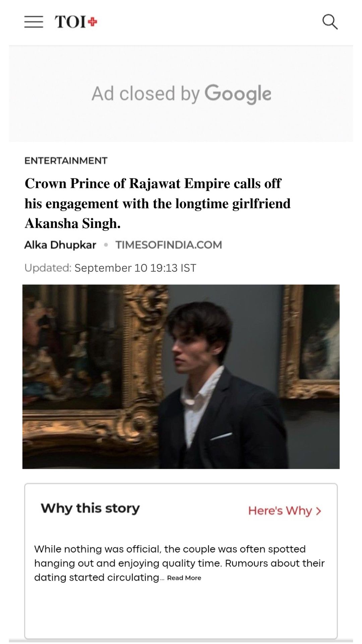Expand the summary with Read More
362x644 pixels.
[184, 578]
